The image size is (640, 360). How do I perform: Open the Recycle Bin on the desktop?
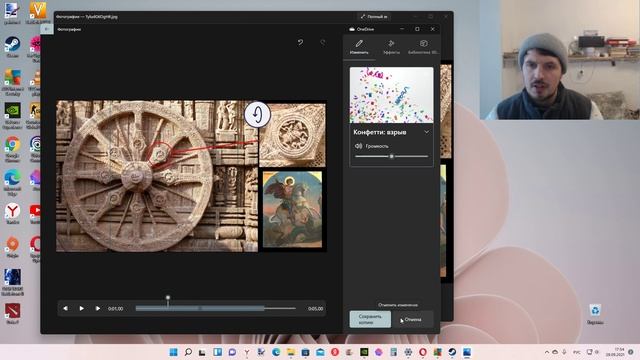(x=595, y=314)
